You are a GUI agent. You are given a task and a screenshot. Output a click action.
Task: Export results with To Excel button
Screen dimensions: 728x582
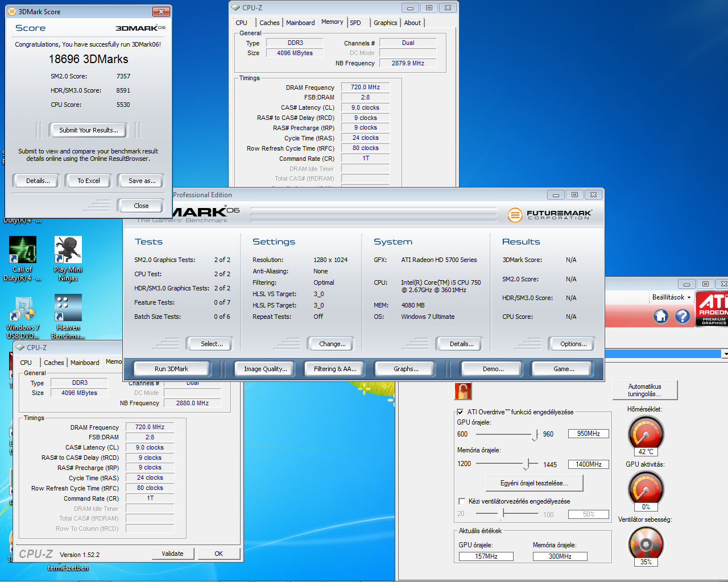point(89,181)
